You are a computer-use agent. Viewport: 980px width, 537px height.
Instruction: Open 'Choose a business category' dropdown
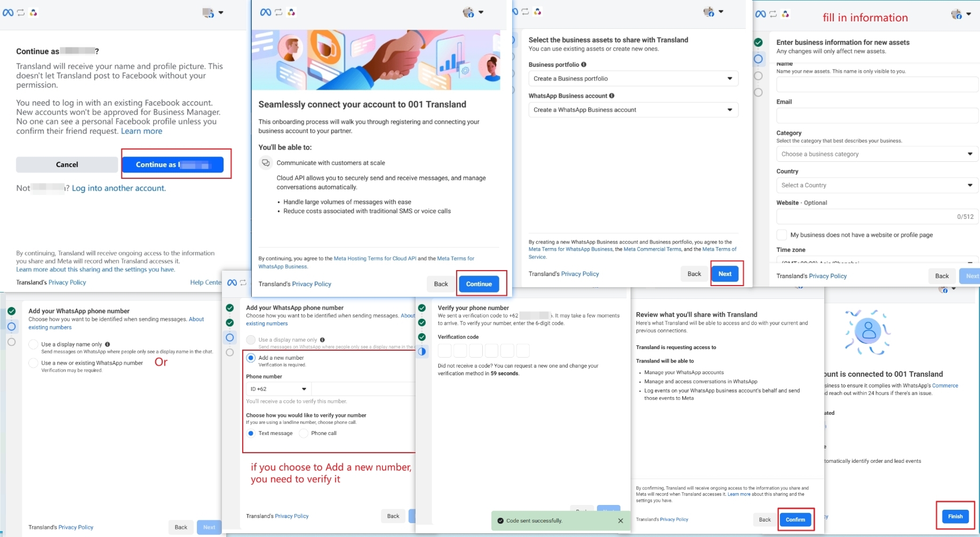[x=878, y=154]
